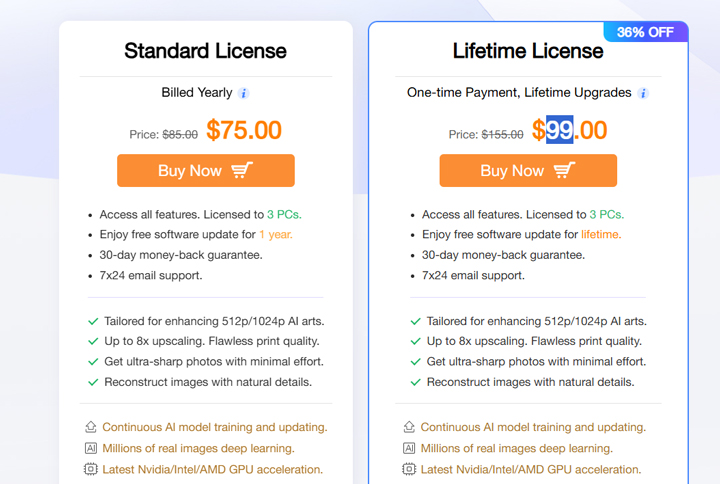Click Lifetime plan GPU chip icon
This screenshot has height=484, width=720.
point(409,470)
